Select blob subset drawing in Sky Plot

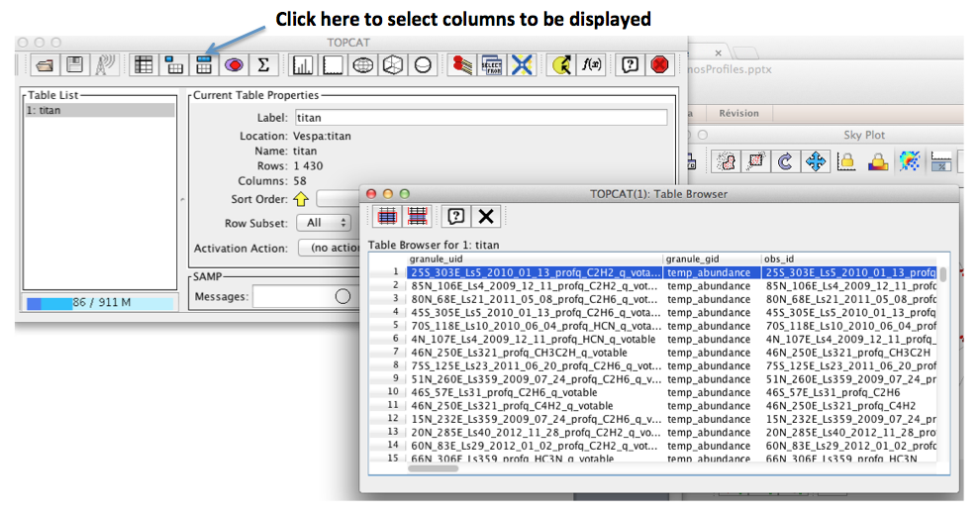726,161
